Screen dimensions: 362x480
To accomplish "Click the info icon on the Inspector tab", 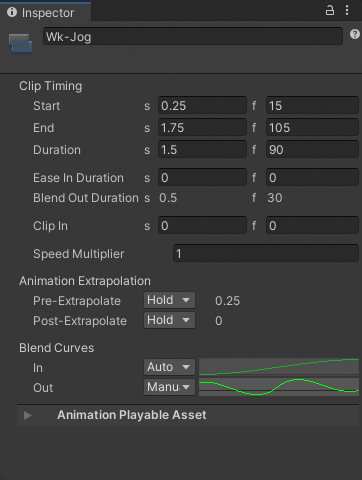I will point(12,12).
